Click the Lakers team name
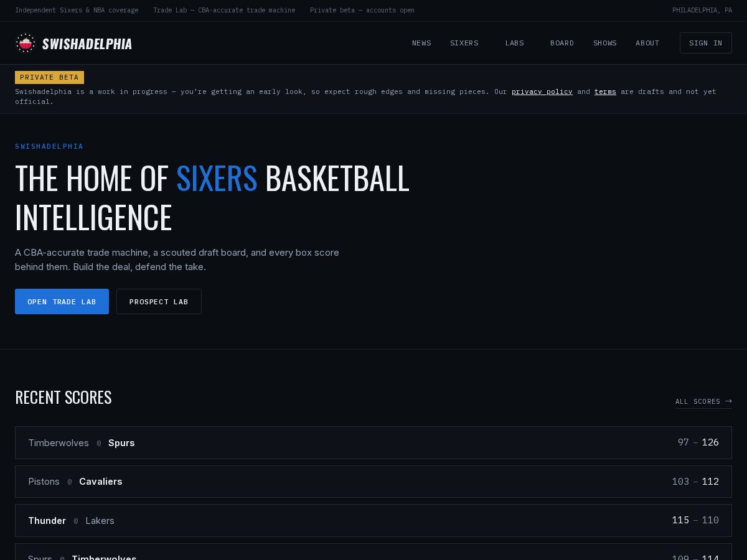 click(x=100, y=521)
